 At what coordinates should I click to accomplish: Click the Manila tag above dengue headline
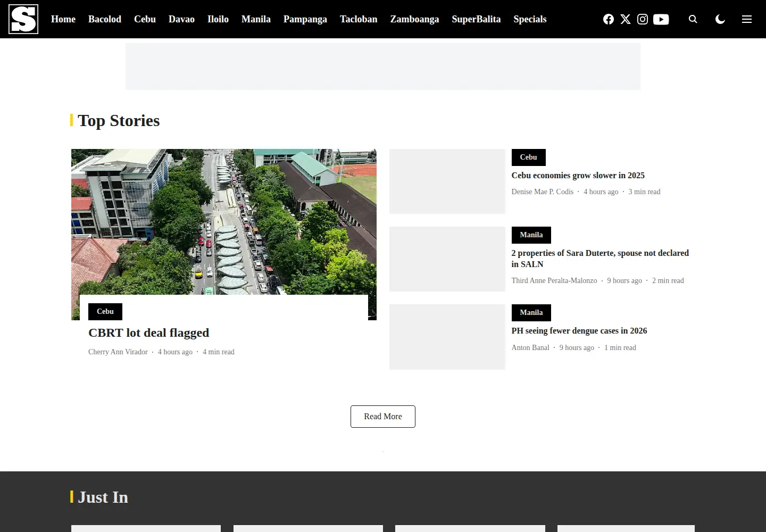tap(531, 313)
